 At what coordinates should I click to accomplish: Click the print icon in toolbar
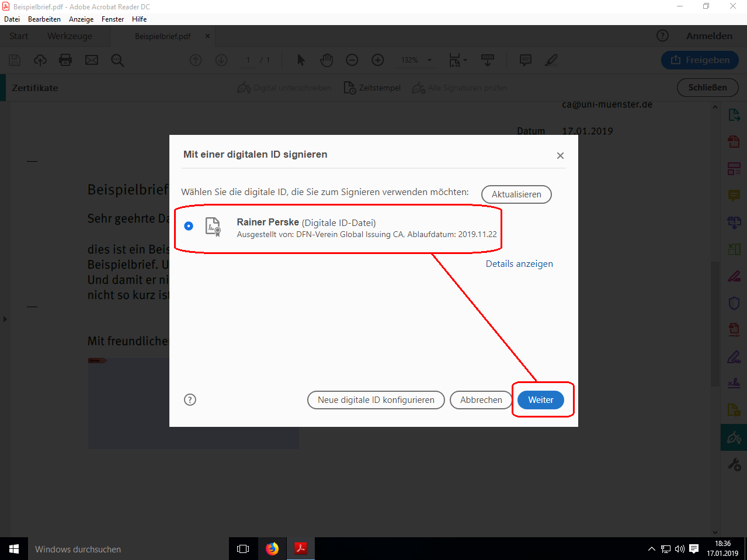pyautogui.click(x=65, y=60)
